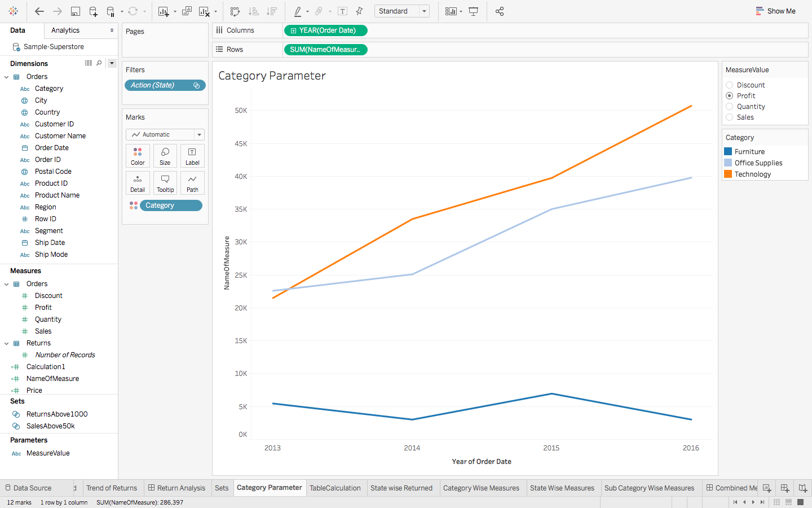Select the Sales radio button
The image size is (812, 508).
(x=730, y=117)
